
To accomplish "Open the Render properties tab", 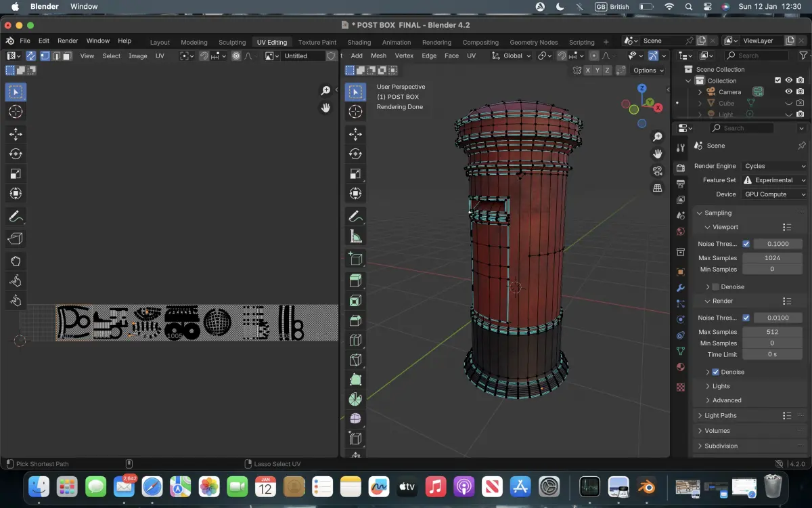I will (681, 167).
